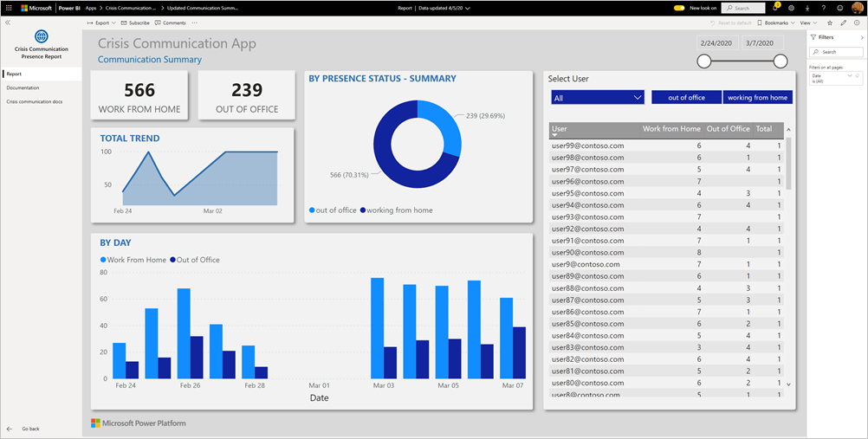This screenshot has height=439, width=868.
Task: Click Reset to default
Action: (x=731, y=23)
